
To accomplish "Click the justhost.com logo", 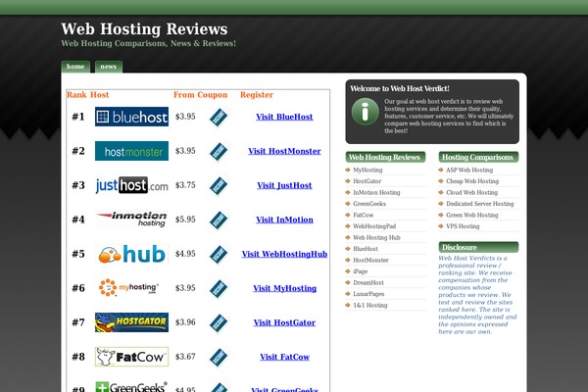I will coord(131,185).
